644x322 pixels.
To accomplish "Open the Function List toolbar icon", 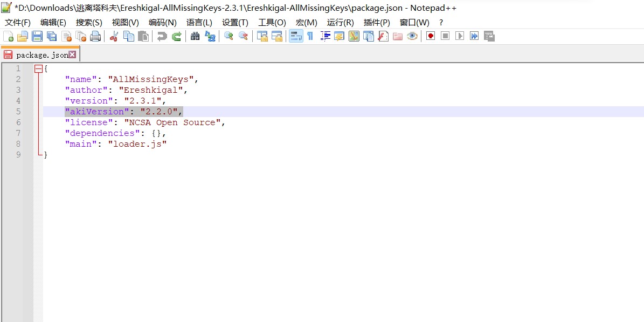I will (383, 36).
